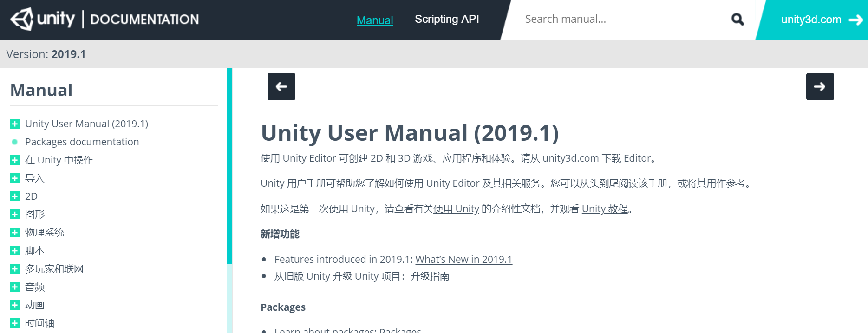Click the Unity logo in the header
The image size is (868, 333).
click(42, 19)
